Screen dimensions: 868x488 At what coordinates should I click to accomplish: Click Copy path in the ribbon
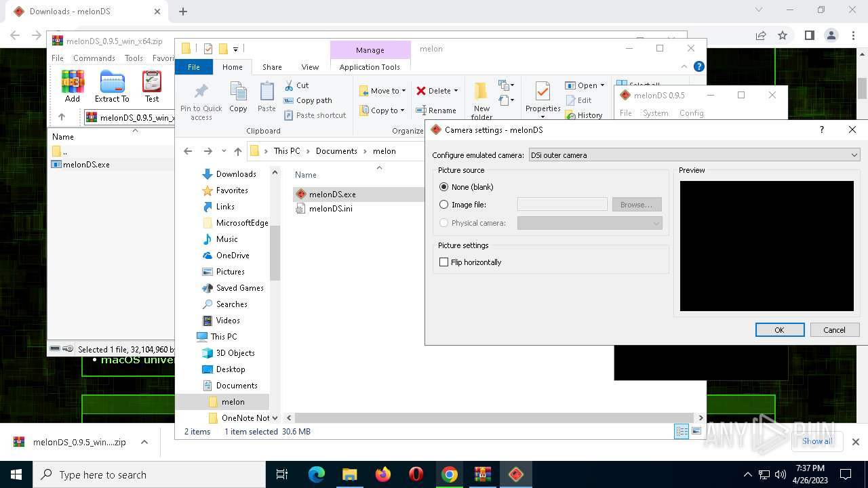tap(308, 100)
